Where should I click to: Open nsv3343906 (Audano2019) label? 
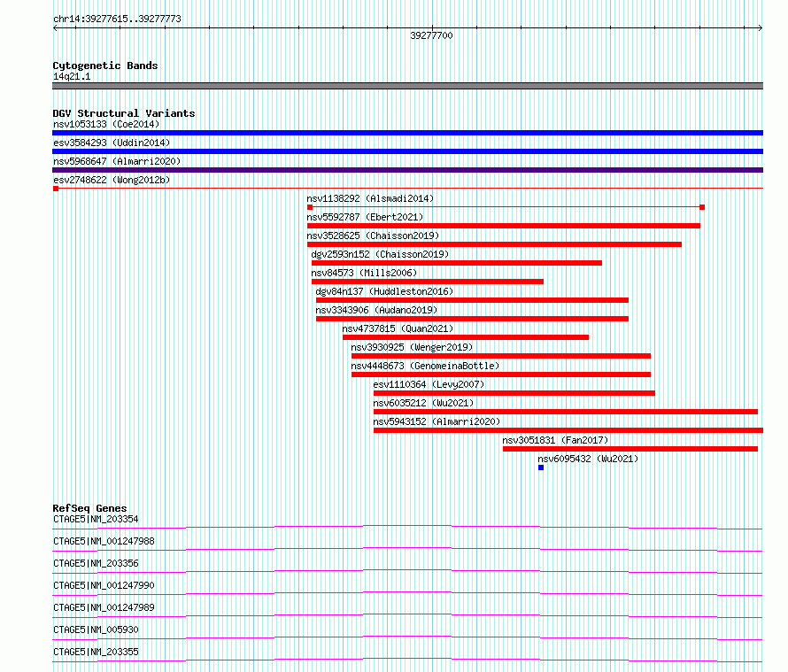tap(376, 310)
